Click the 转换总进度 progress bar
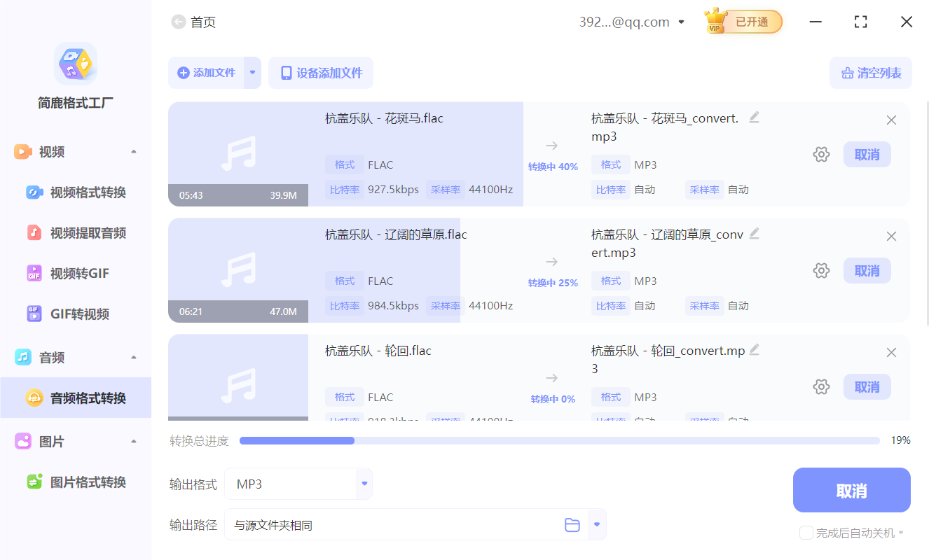The image size is (929, 560). click(559, 440)
